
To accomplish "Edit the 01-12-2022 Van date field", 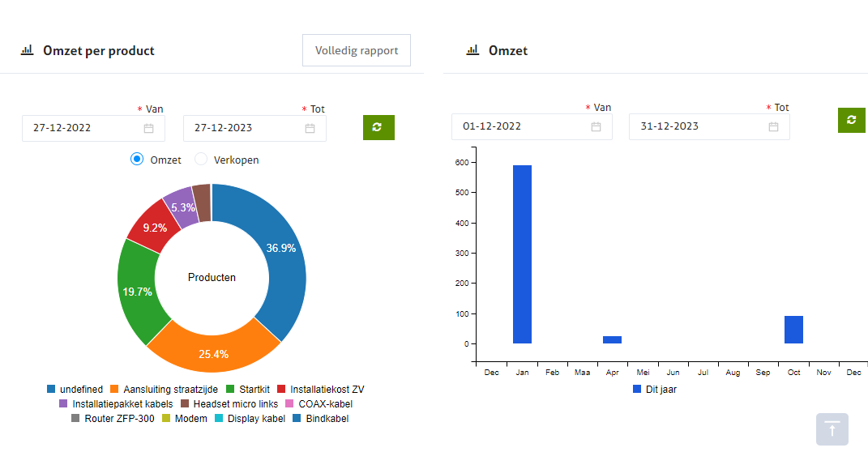I will coord(519,126).
